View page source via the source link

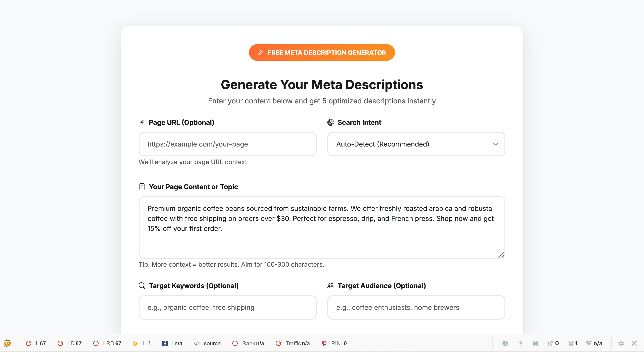[208, 343]
